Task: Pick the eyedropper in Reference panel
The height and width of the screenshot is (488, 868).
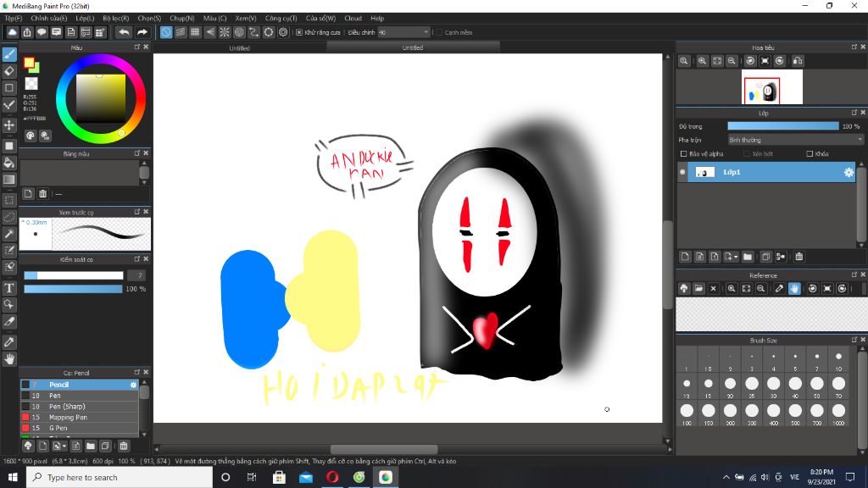Action: [x=780, y=289]
